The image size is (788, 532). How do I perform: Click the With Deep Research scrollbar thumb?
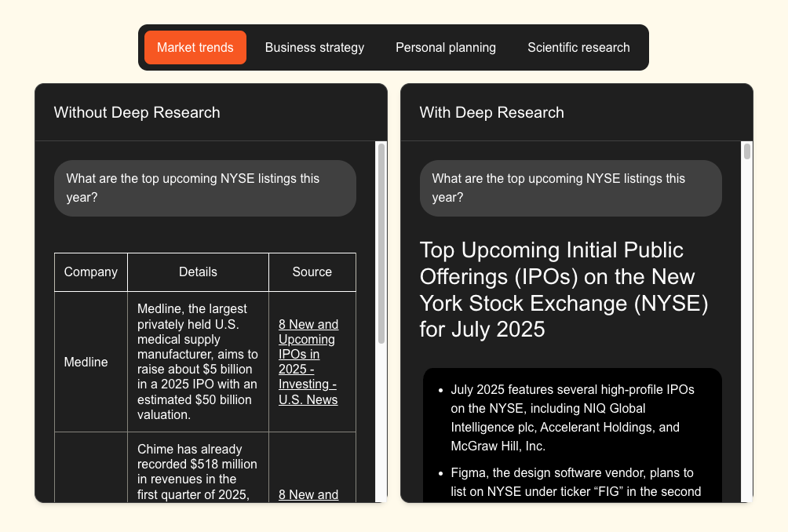pos(747,151)
